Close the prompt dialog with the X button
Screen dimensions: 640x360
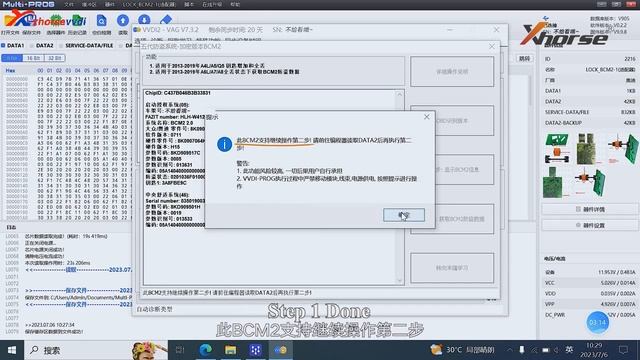(427, 117)
